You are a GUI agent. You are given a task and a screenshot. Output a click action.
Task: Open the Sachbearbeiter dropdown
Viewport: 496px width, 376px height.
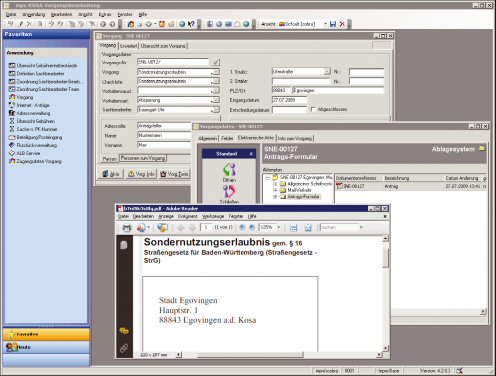216,110
